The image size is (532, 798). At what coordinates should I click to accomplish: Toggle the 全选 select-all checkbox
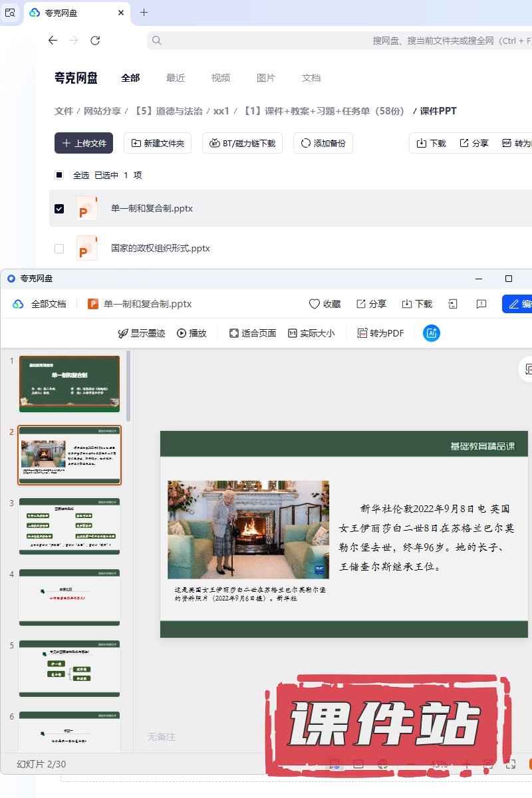pos(59,175)
